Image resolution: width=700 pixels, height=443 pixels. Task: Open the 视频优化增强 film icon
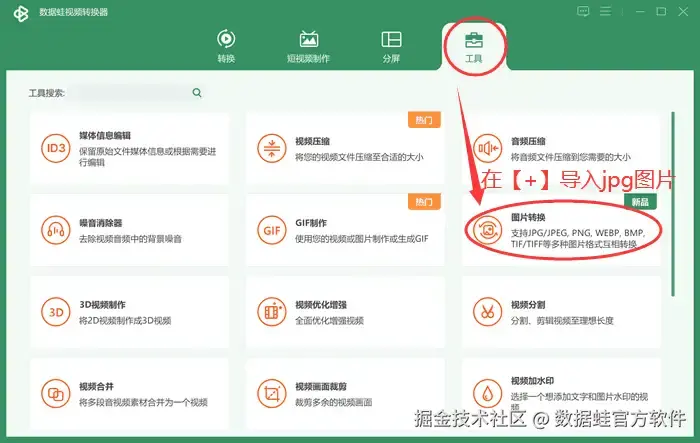tap(271, 312)
